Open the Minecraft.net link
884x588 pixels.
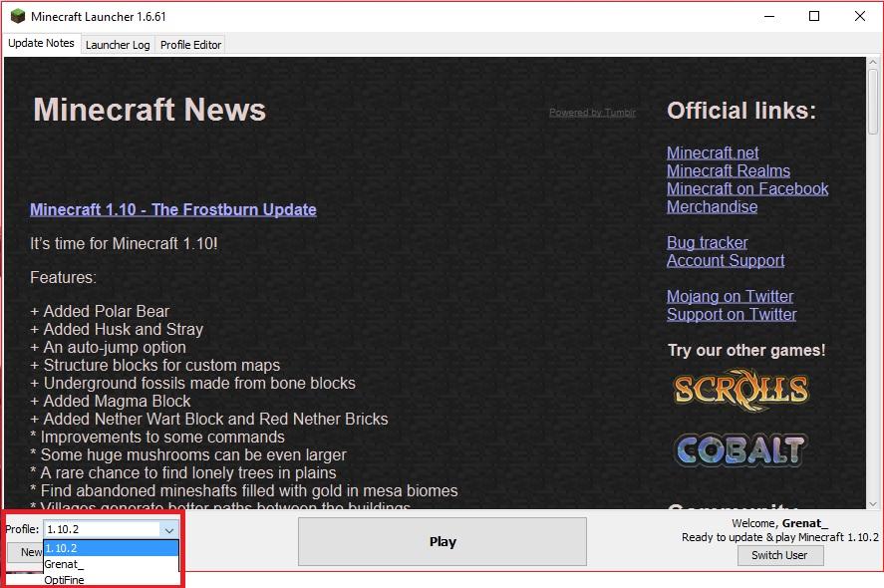[x=713, y=152]
